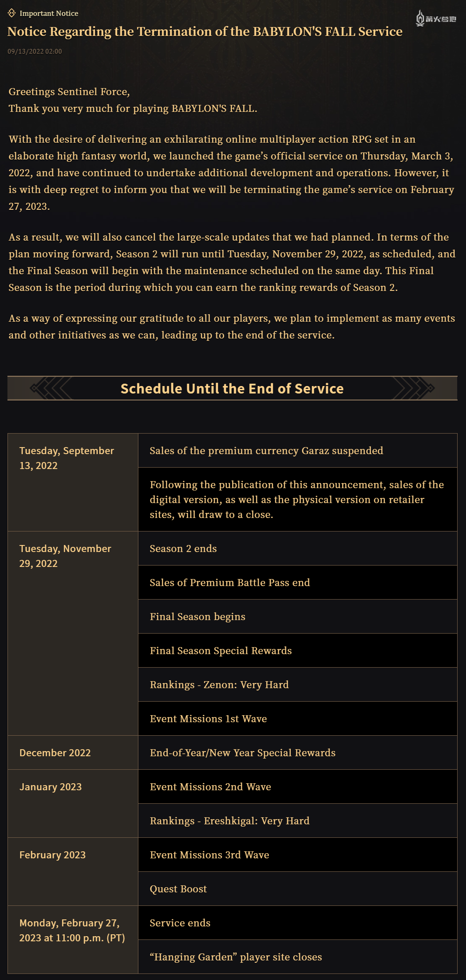Click the Rankings - Zenon: Very Hard row
This screenshot has width=466, height=980.
tap(219, 685)
